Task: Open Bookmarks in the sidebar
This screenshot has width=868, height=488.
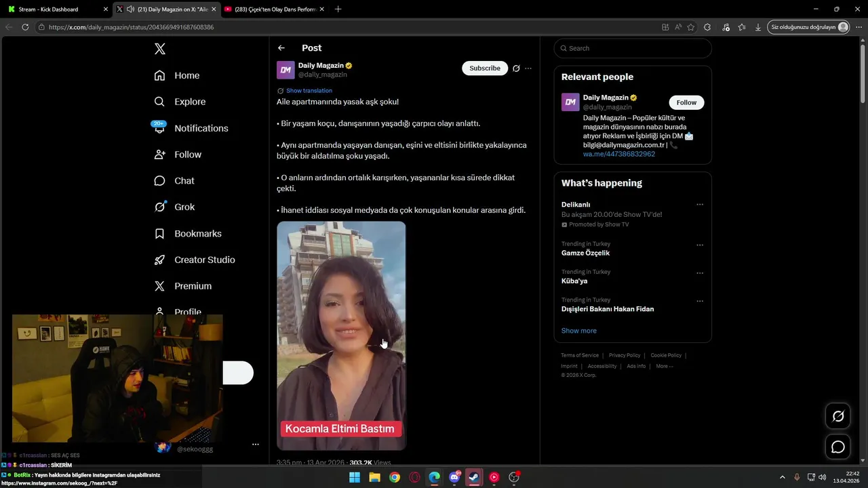Action: 188,233
